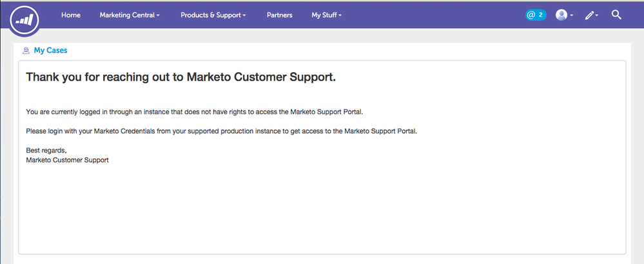Open the My Cases link
The width and height of the screenshot is (644, 264).
[x=50, y=50]
